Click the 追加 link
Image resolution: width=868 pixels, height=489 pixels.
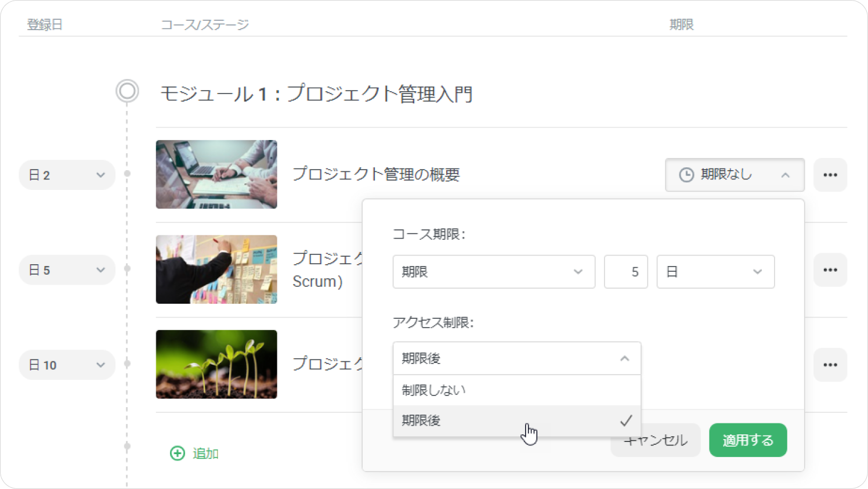coord(205,454)
